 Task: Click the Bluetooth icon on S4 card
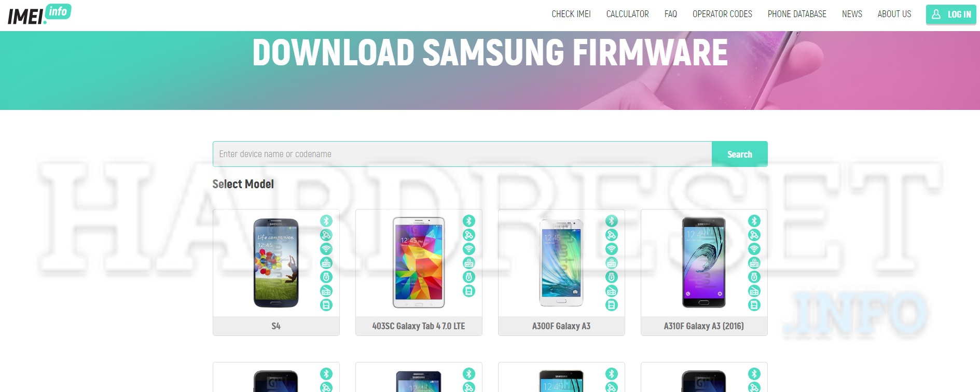click(326, 221)
